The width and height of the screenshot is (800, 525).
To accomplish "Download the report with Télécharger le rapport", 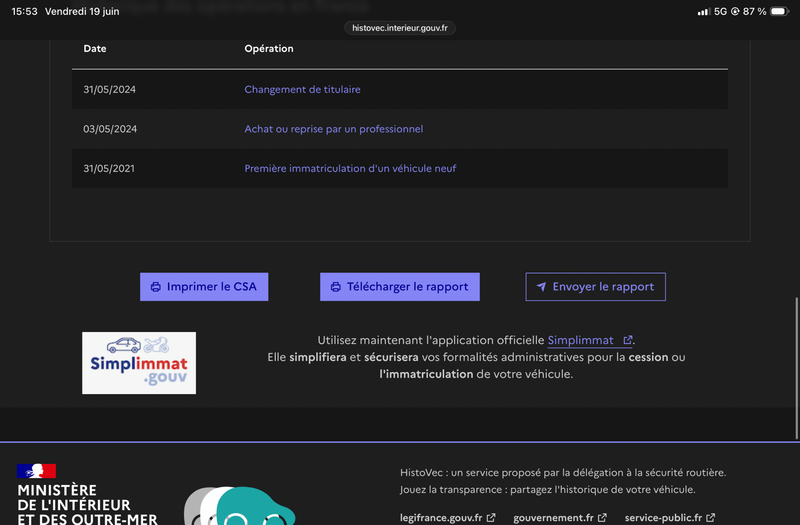I will point(399,287).
